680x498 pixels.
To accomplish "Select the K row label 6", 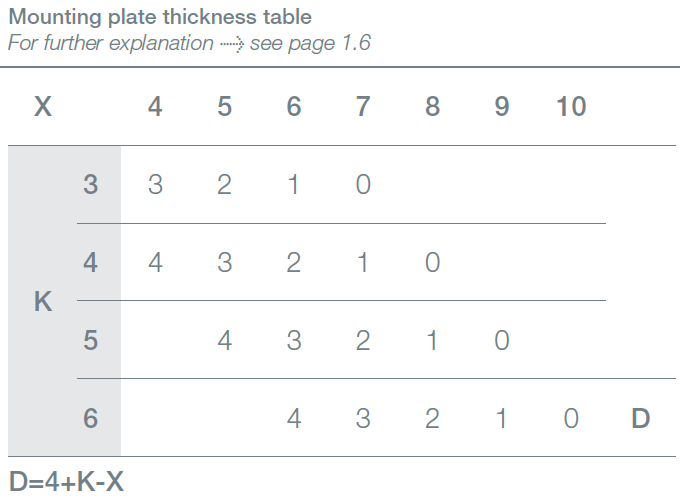I will coord(91,418).
